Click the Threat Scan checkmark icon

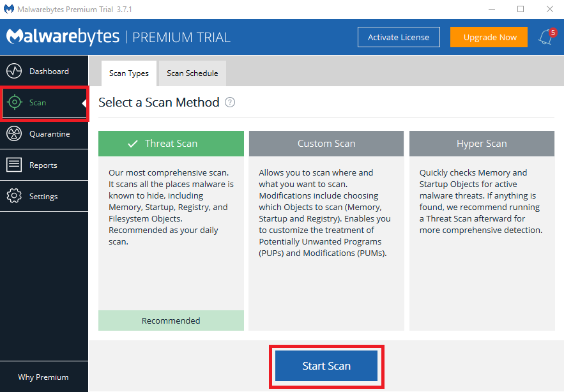tap(133, 144)
